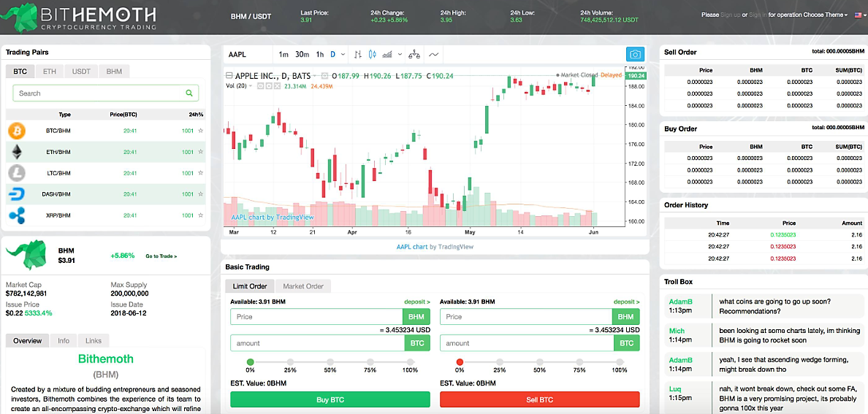The image size is (868, 414).
Task: Favorite the XRP/BHM pair star
Action: pyautogui.click(x=200, y=215)
